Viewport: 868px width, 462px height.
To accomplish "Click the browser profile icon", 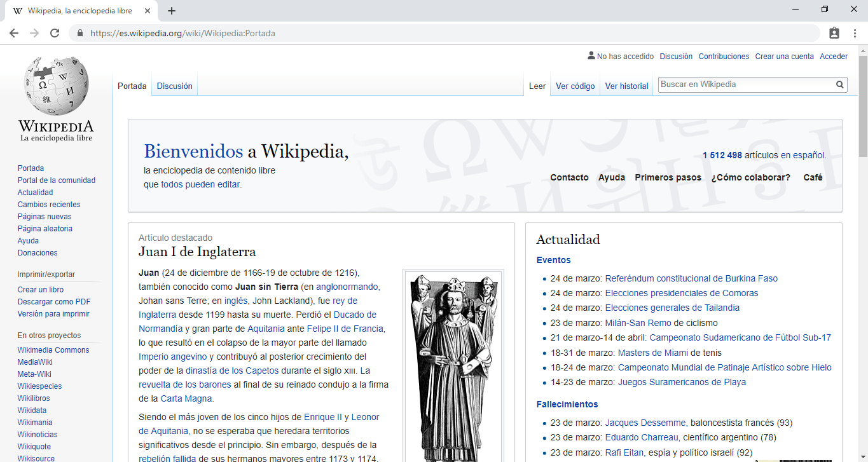I will coord(834,33).
